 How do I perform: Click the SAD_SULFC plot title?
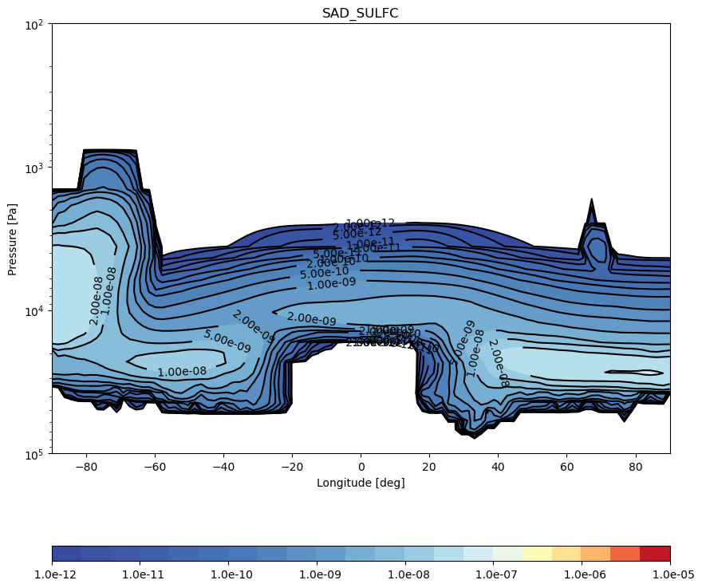[x=360, y=13]
